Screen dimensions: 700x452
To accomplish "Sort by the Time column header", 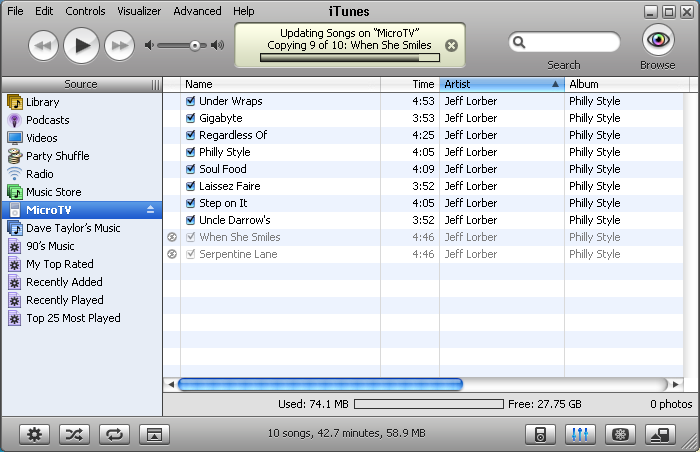I will pyautogui.click(x=410, y=84).
